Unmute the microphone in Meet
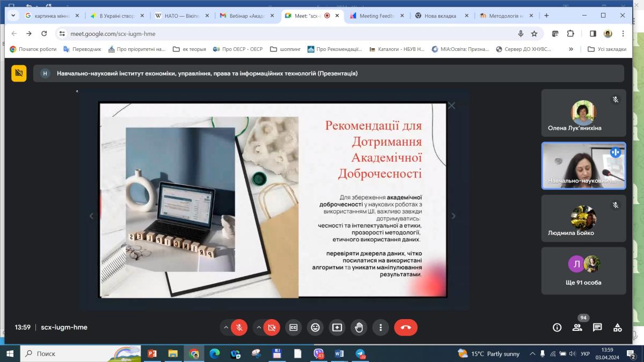The image size is (644, 362). [239, 327]
